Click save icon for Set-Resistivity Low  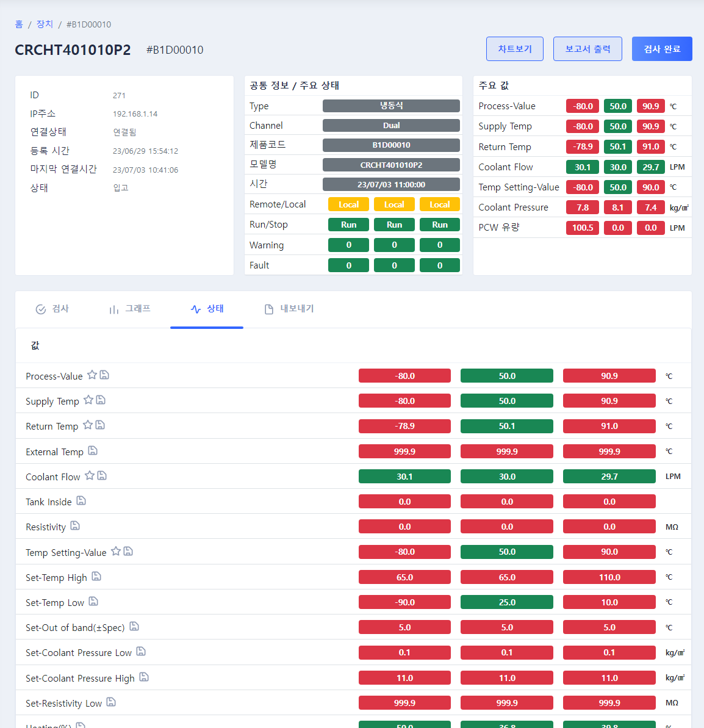111,702
